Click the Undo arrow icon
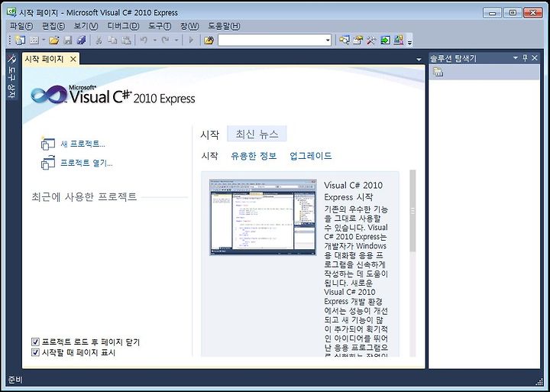Image resolution: width=550 pixels, height=392 pixels. pyautogui.click(x=144, y=40)
